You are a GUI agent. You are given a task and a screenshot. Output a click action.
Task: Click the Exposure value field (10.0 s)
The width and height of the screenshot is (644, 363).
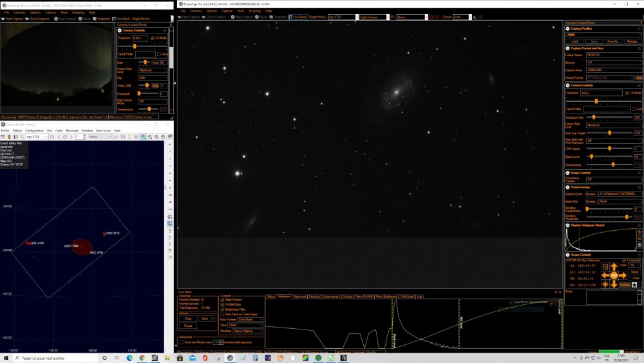coord(601,93)
